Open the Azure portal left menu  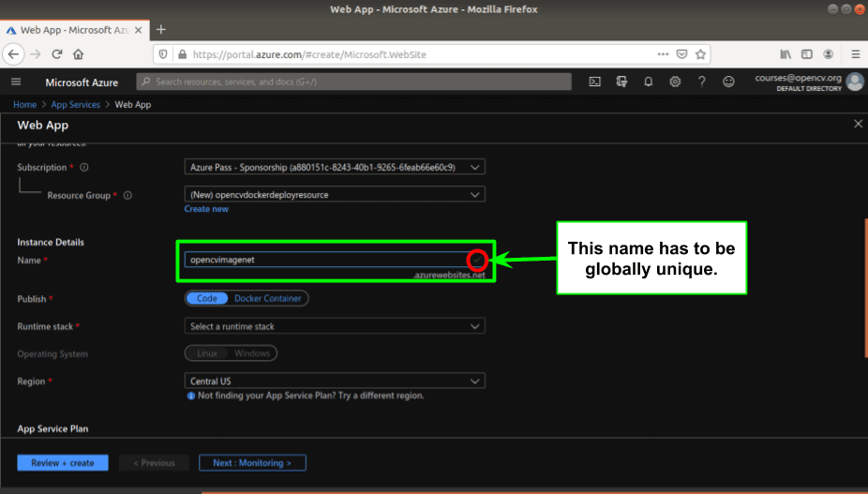(16, 82)
